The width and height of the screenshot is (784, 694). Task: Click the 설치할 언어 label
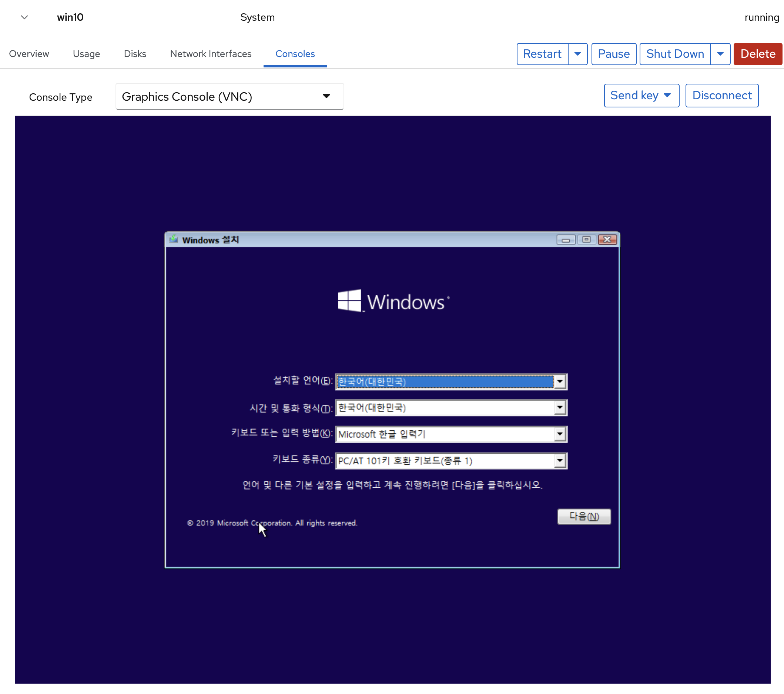tap(302, 380)
